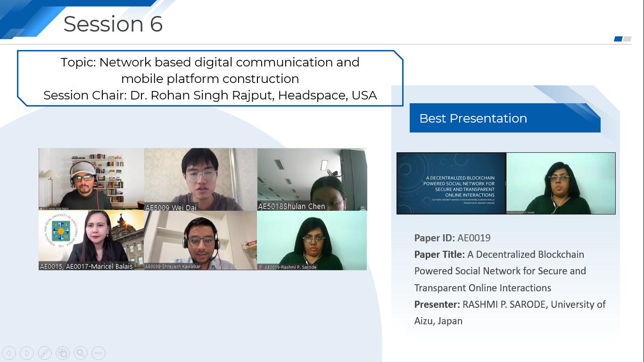644x362 pixels.
Task: Click 'AE0015, AE0017-Maricel Balais' name label
Action: coord(86,266)
